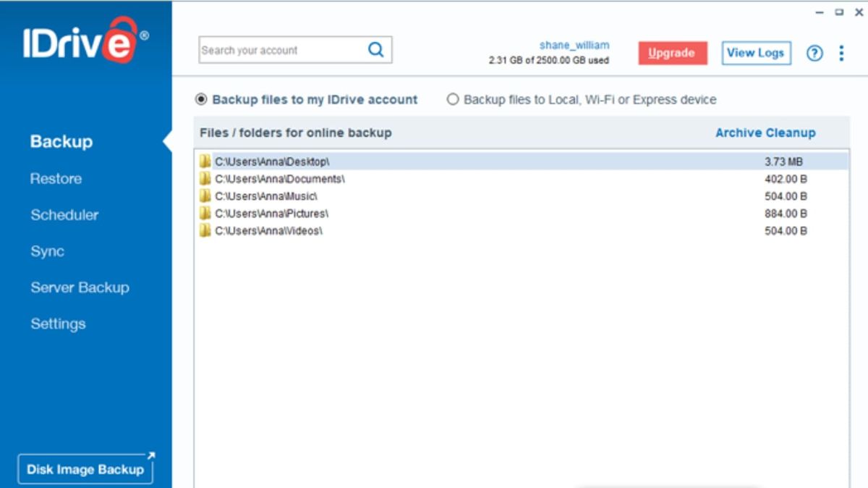Viewport: 868px width, 488px height.
Task: Click the folder icon beside Documents entry
Action: pos(205,178)
